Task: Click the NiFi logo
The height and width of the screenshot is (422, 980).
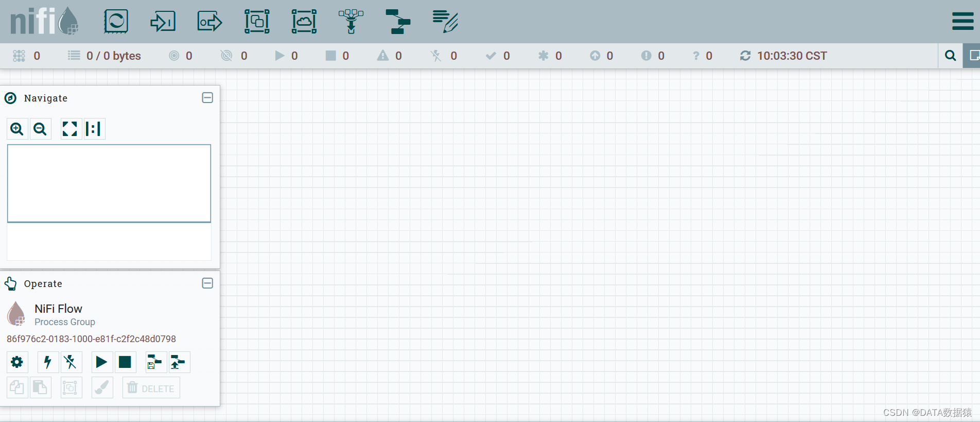Action: [x=44, y=21]
